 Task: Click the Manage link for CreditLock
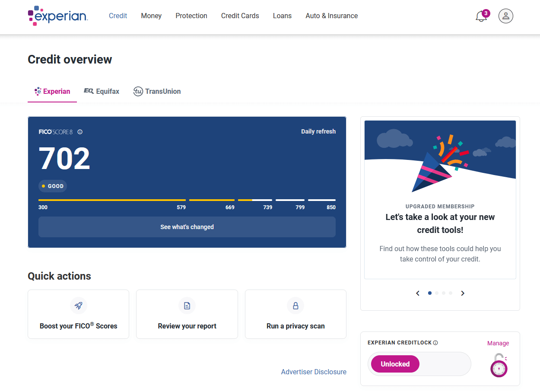(x=498, y=343)
